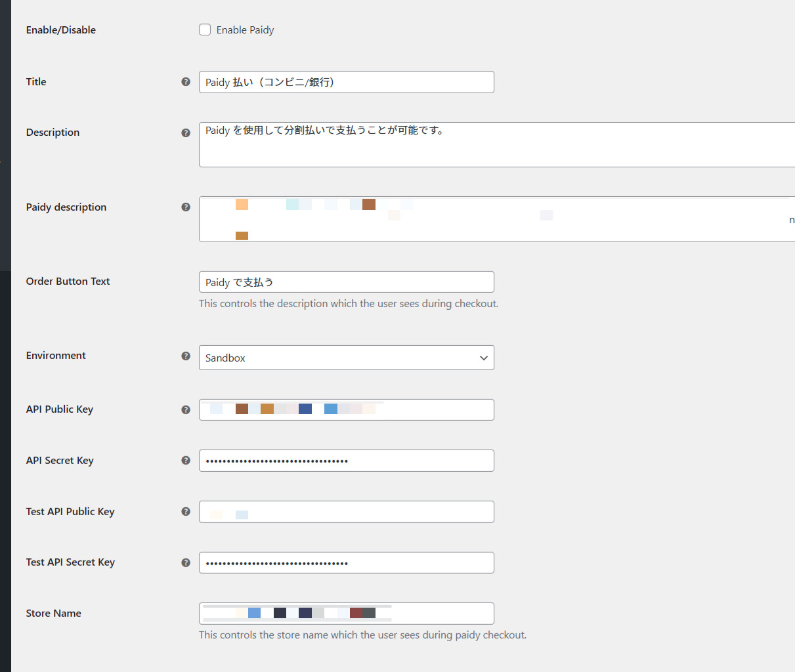795x672 pixels.
Task: Click the Enable/Disable row label
Action: [x=61, y=30]
